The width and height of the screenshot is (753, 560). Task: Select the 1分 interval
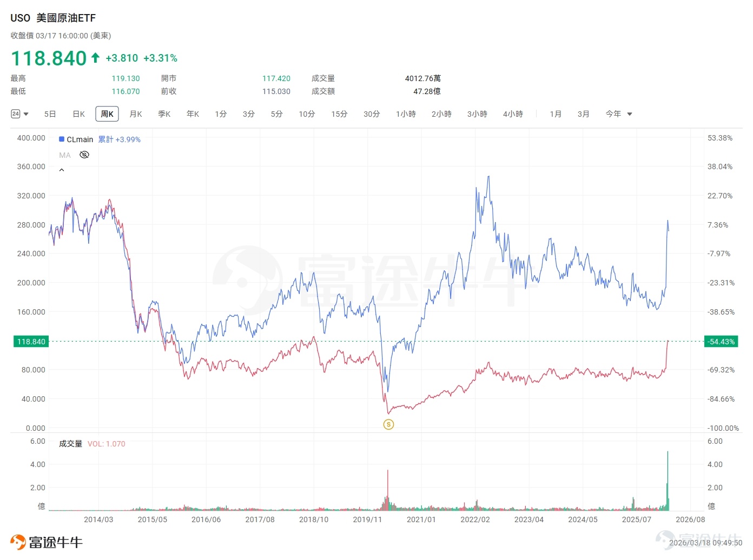point(221,114)
